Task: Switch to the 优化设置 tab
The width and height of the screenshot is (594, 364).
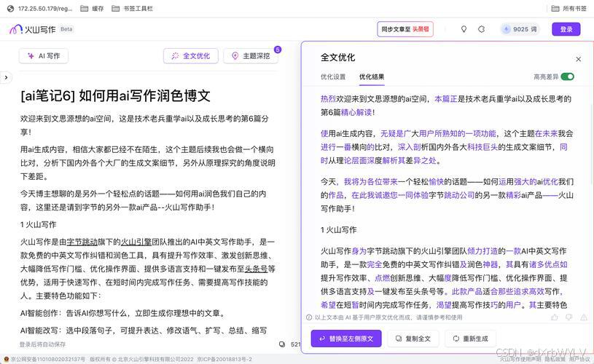Action: pos(333,77)
